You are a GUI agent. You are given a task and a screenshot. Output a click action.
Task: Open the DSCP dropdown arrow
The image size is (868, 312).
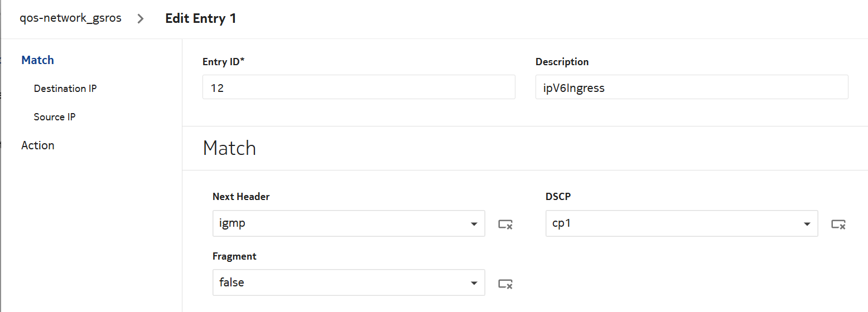tap(807, 224)
